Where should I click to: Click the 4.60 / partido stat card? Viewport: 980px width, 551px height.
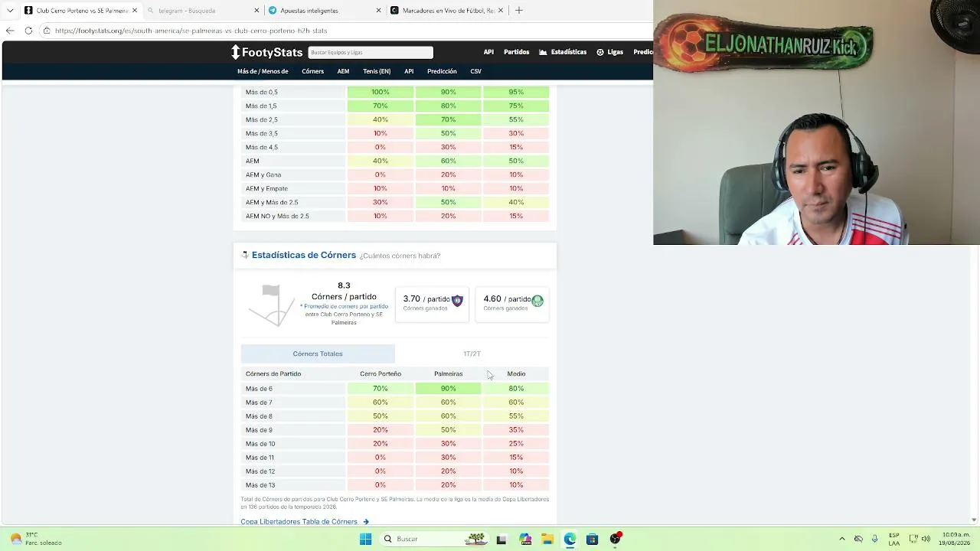pos(512,303)
